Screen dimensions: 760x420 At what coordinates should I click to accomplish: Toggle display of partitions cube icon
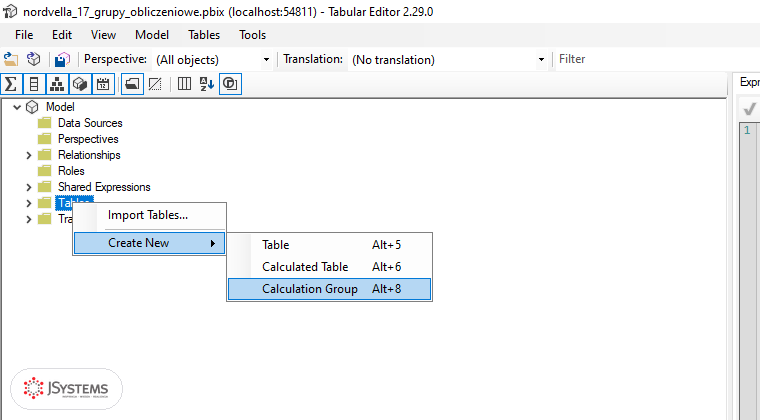[80, 84]
